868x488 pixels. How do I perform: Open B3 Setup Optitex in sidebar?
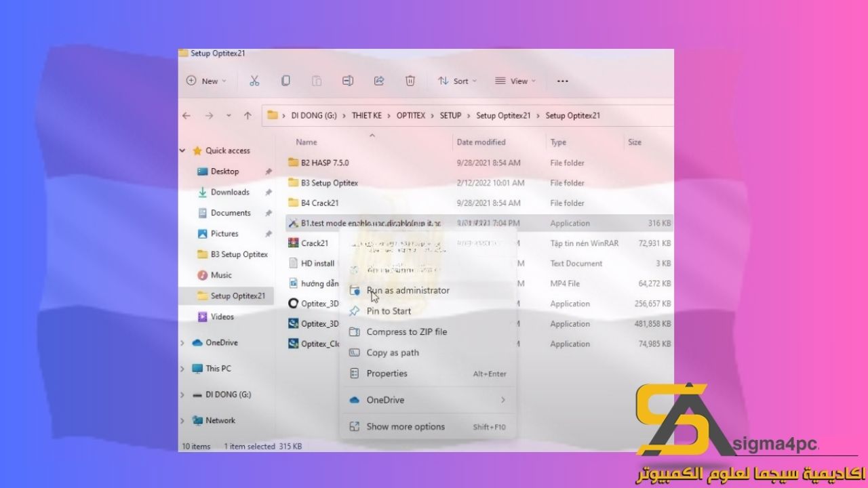[x=239, y=255]
